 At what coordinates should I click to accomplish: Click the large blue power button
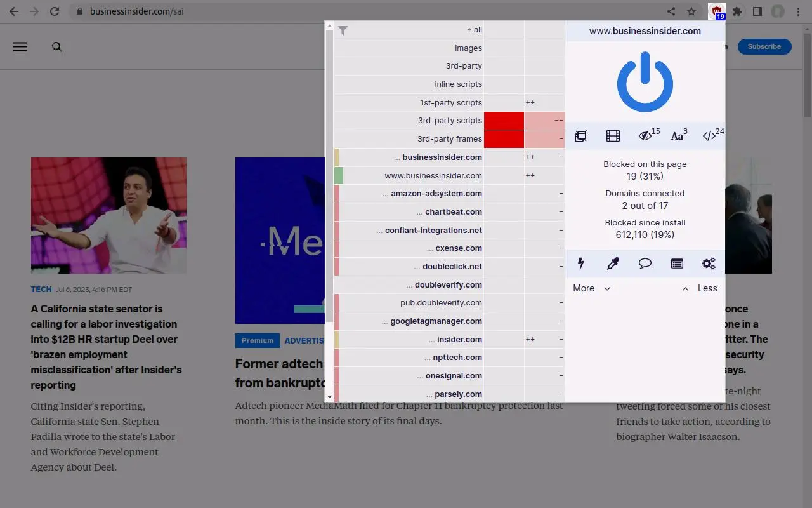click(x=645, y=81)
